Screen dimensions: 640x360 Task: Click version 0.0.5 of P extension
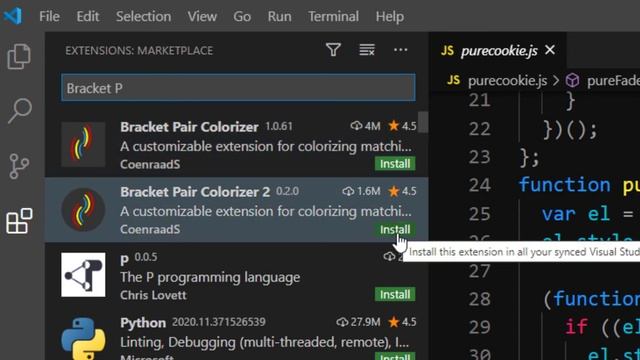click(x=146, y=257)
